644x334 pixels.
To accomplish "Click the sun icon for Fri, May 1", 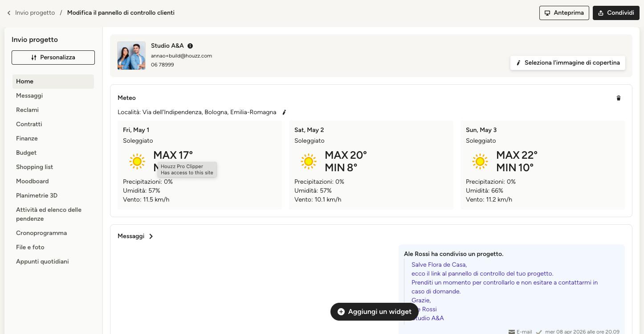I will pos(137,161).
